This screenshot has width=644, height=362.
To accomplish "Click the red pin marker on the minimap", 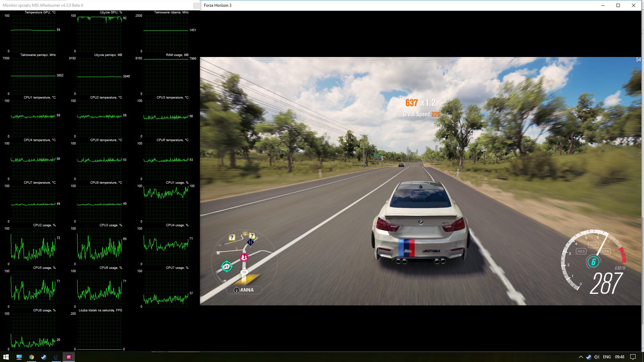I will [244, 257].
